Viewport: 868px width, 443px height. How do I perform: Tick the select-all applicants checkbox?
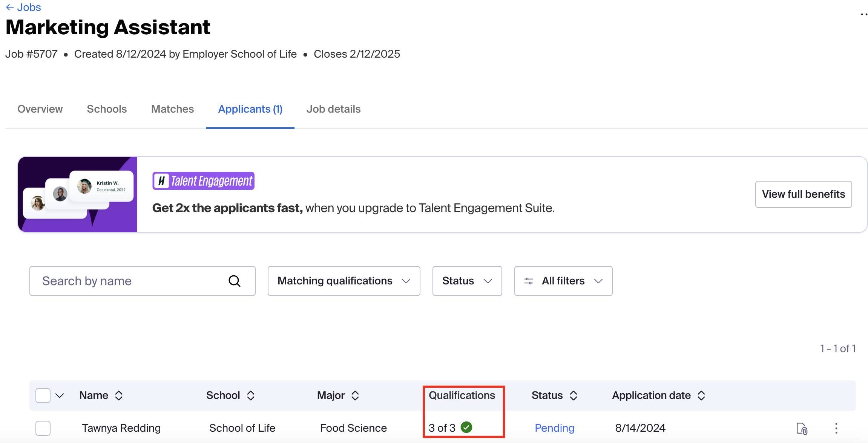tap(43, 396)
